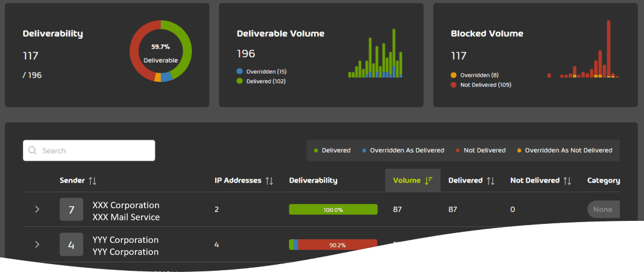The image size is (644, 272).
Task: Sort Not Delivered column arrows icon
Action: (567, 181)
